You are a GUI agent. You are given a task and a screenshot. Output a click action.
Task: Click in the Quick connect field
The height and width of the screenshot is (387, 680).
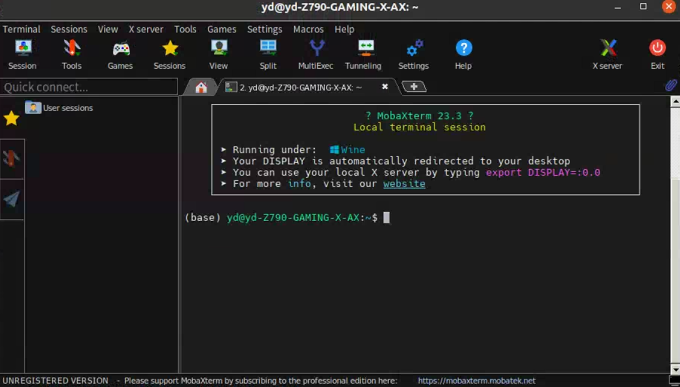coord(89,87)
